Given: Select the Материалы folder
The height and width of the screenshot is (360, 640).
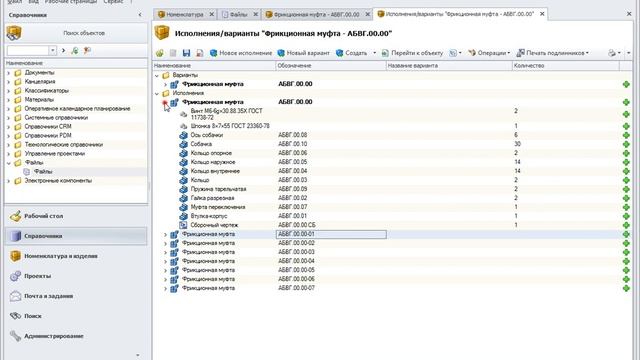Looking at the screenshot, I should (39, 100).
